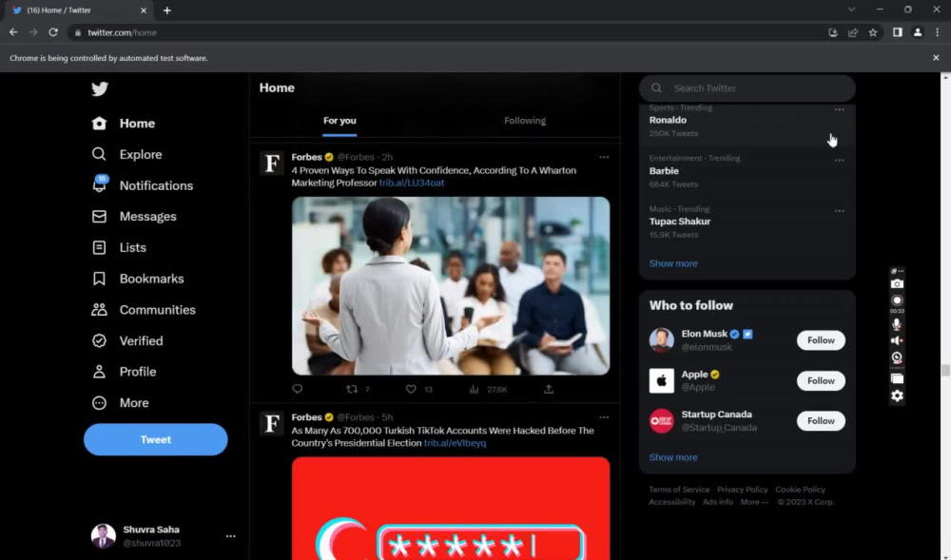The height and width of the screenshot is (560, 951).
Task: Expand the More menu in sidebar
Action: 120,402
